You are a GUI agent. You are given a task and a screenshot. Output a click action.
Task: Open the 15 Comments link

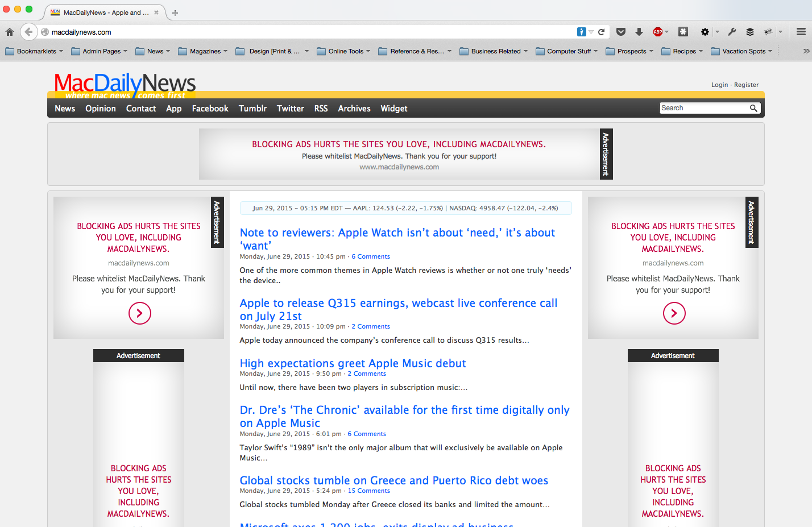click(369, 491)
